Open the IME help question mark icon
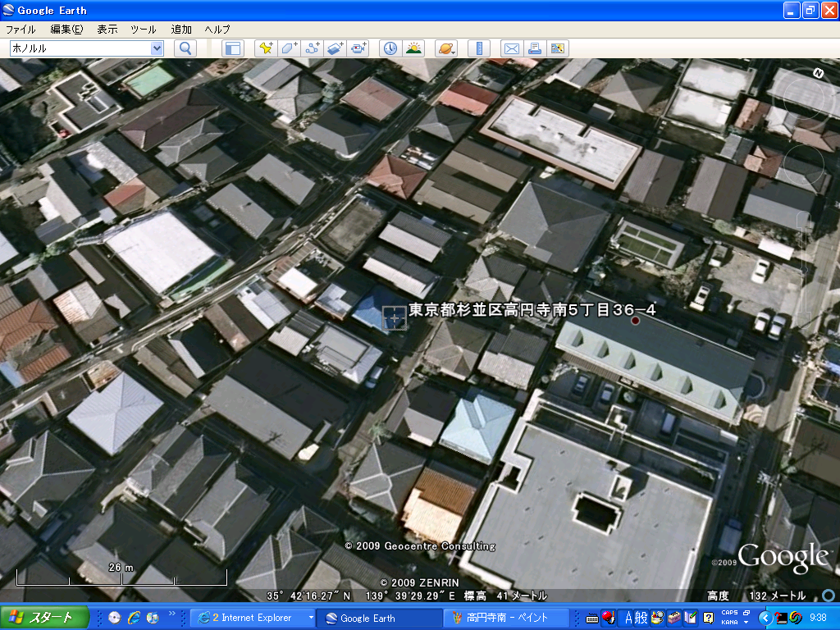Screen dimensions: 840x630 (x=708, y=619)
